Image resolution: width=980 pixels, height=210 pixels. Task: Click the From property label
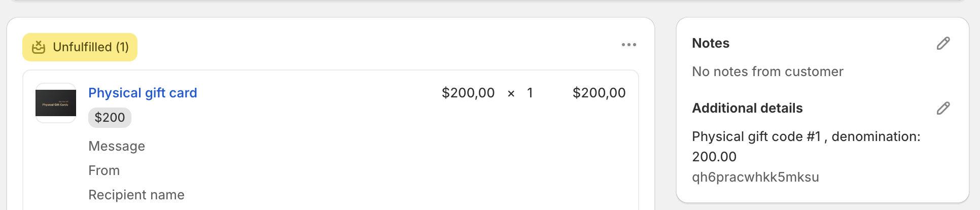click(104, 170)
